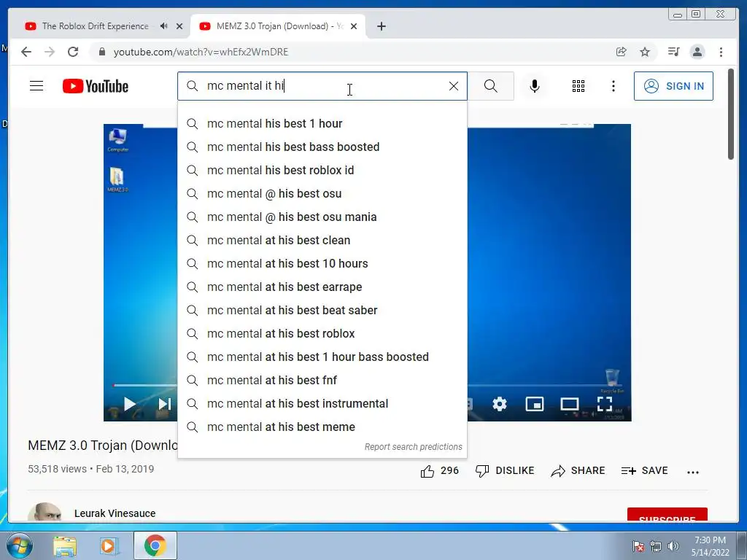Toggle theater mode

pos(569,404)
